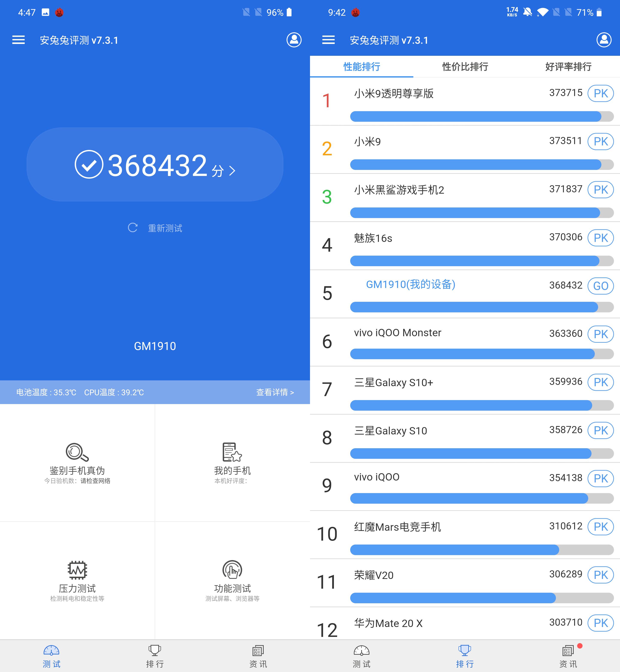Select 荣耀V20 ranking entry name
Screen dimensions: 620x672
[x=374, y=575]
